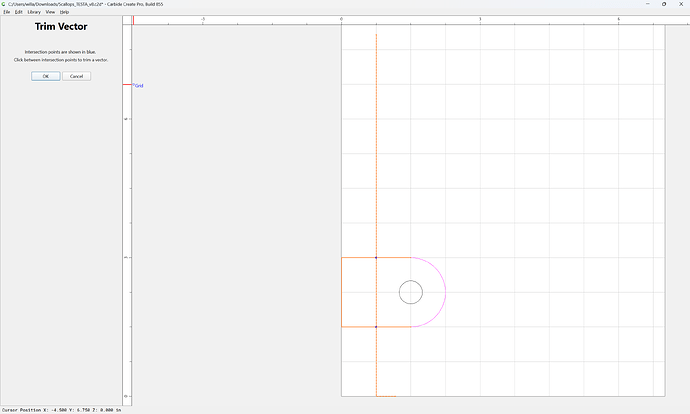Viewport: 690px width, 414px height.
Task: Trim the left vertical edge of orange rectangle
Action: click(341, 292)
